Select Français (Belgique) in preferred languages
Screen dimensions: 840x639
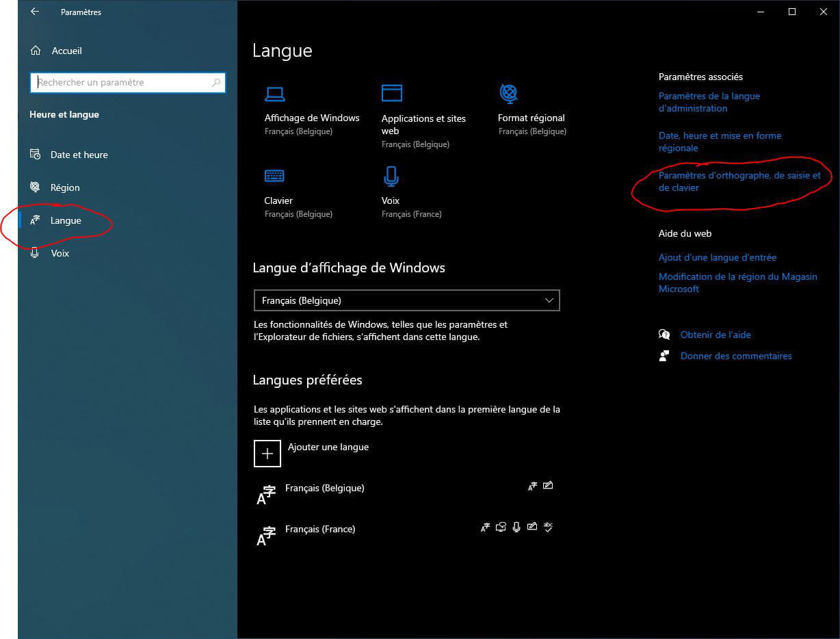(325, 488)
